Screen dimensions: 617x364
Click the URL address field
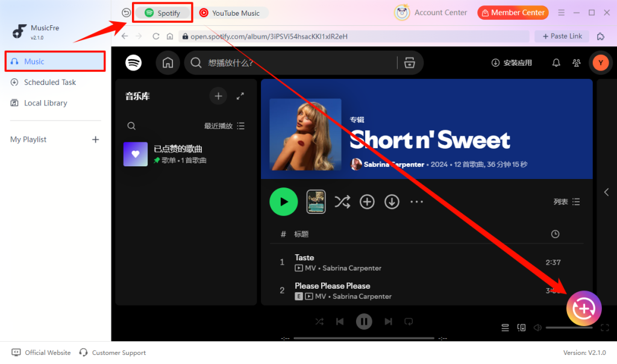point(354,36)
